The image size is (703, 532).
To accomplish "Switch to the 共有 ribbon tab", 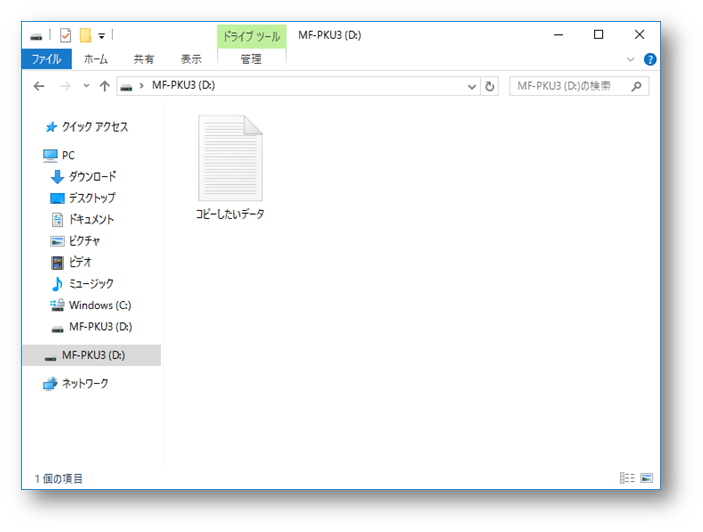I will (x=143, y=59).
